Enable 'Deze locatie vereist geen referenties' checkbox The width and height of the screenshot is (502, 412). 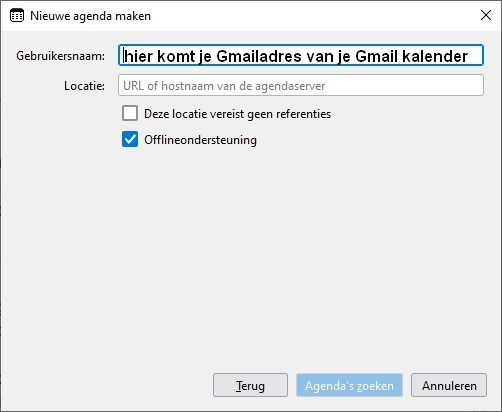click(130, 113)
